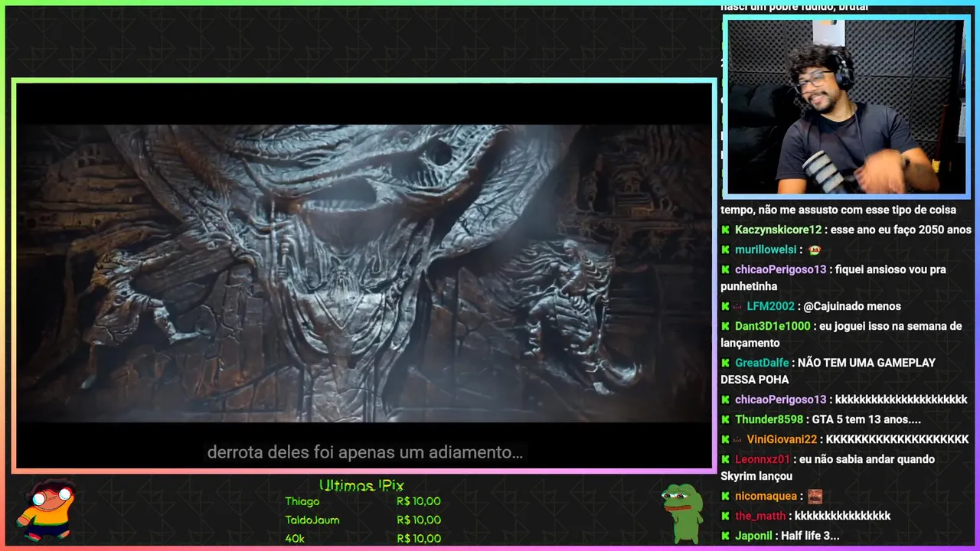Image resolution: width=980 pixels, height=551 pixels.
Task: Open LFM2002's chat profile
Action: pos(771,306)
